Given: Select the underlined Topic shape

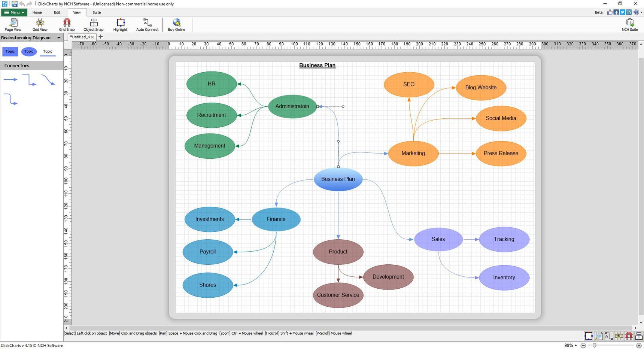Looking at the screenshot, I should [48, 52].
